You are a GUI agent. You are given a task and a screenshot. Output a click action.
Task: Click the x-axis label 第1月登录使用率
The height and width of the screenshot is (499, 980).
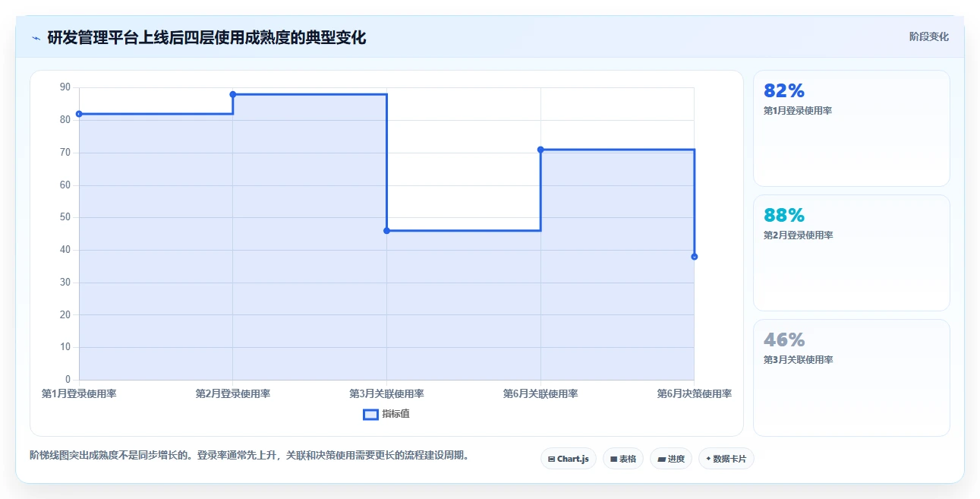(79, 393)
